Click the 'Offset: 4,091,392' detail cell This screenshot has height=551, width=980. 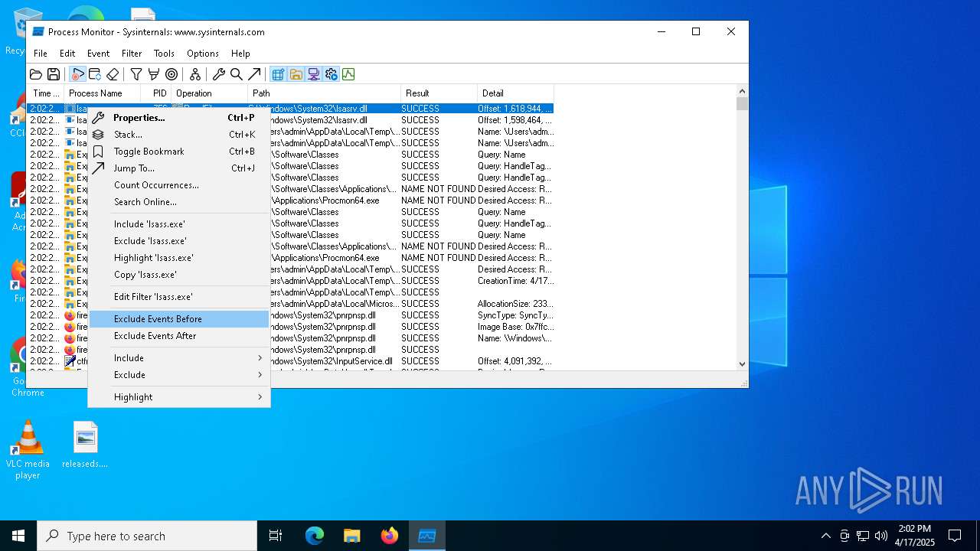[x=514, y=361]
